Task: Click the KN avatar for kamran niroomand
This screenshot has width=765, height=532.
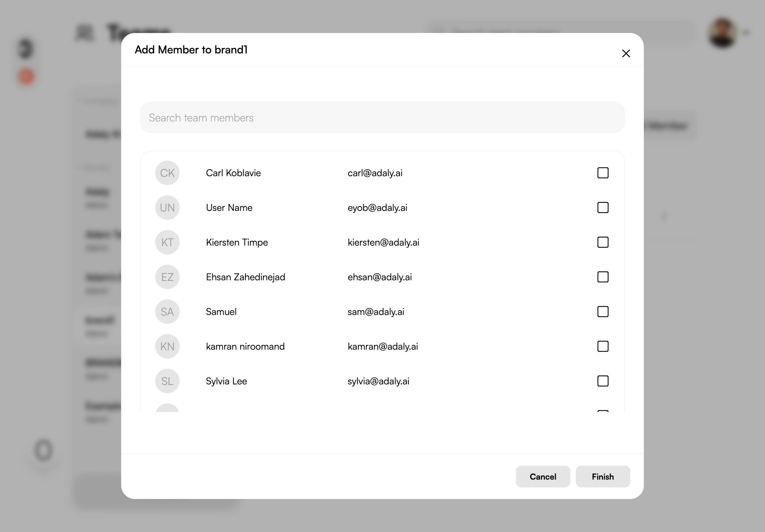Action: pyautogui.click(x=167, y=346)
